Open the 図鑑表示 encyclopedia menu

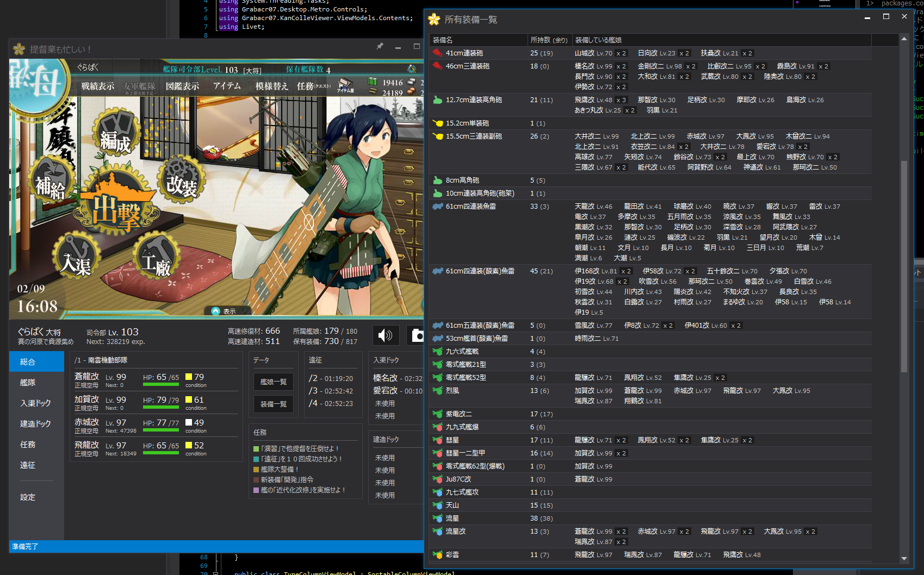pos(182,86)
